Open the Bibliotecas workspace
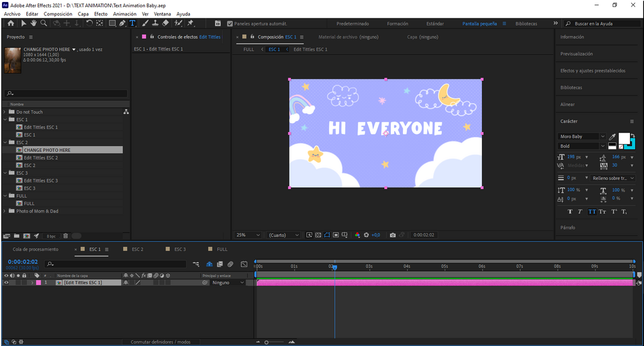The width and height of the screenshot is (644, 346). [526, 24]
